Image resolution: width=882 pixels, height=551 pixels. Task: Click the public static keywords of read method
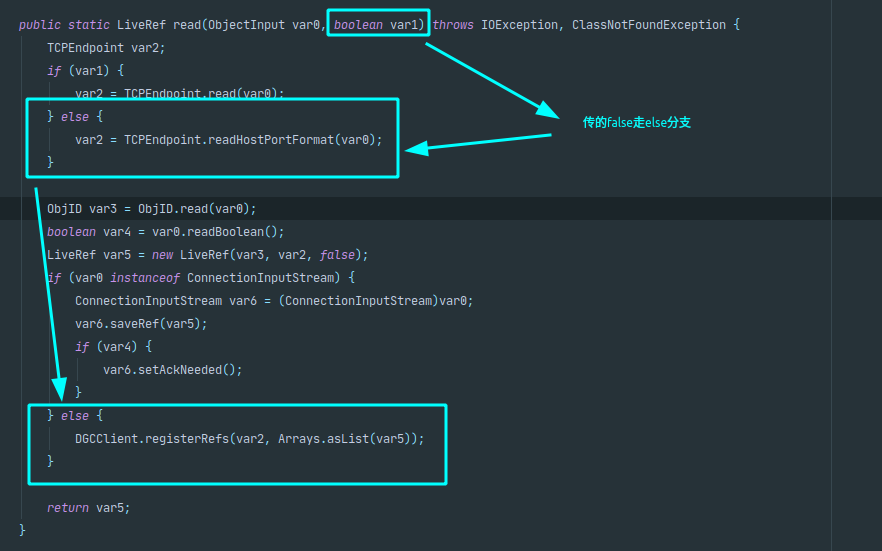coord(64,24)
